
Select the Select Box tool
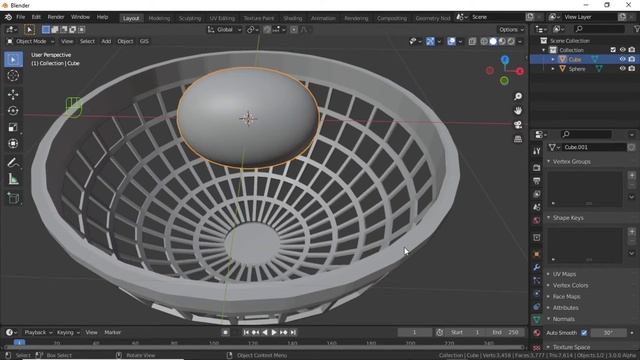[x=13, y=60]
